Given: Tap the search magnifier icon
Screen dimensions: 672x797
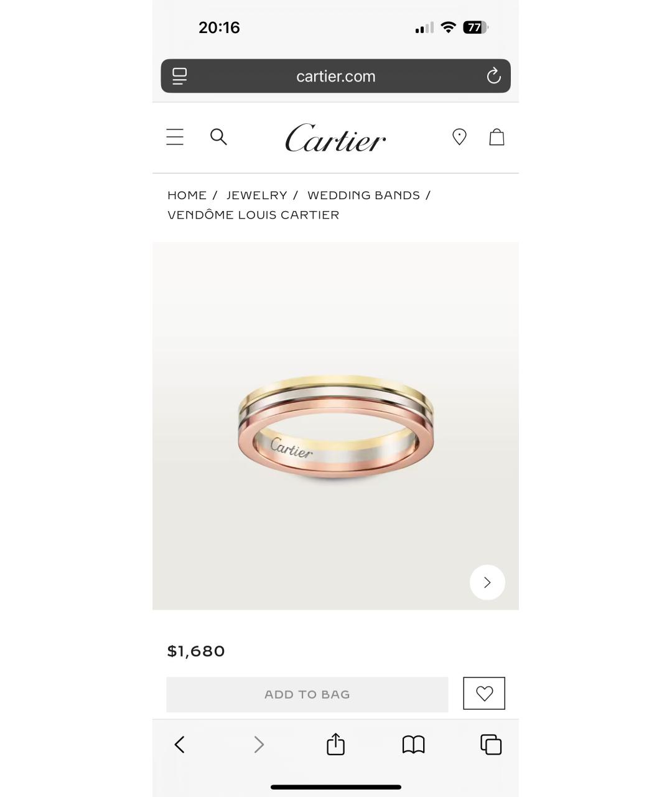Looking at the screenshot, I should click(x=218, y=137).
